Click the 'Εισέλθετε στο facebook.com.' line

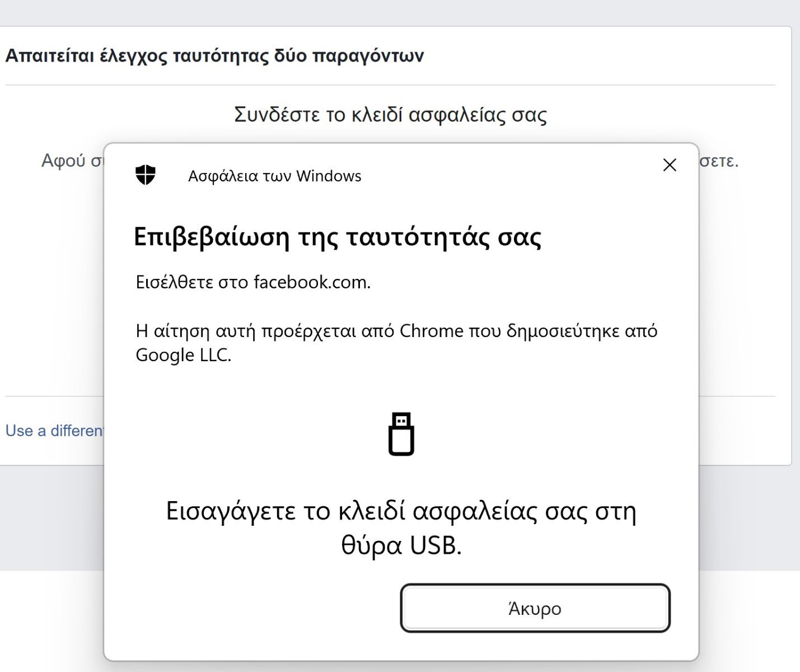[253, 282]
